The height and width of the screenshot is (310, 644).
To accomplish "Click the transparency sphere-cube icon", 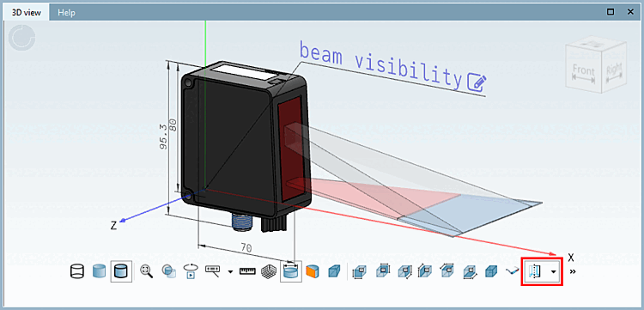I will pyautogui.click(x=168, y=271).
